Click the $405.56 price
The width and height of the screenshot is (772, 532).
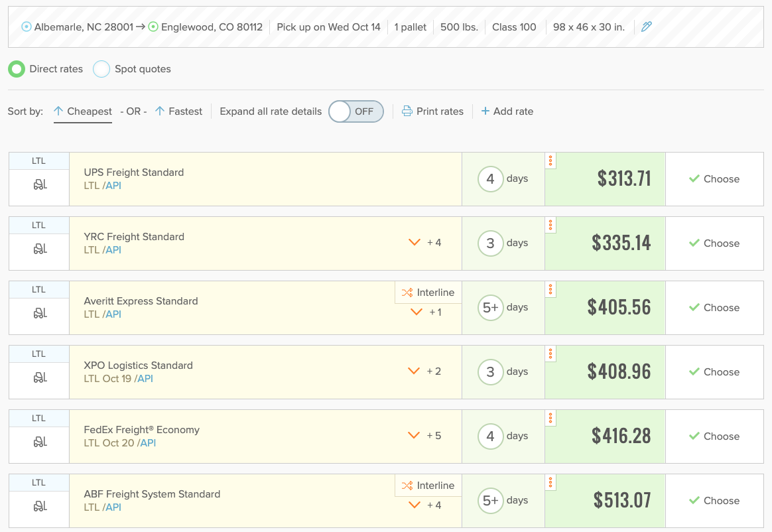pyautogui.click(x=619, y=307)
